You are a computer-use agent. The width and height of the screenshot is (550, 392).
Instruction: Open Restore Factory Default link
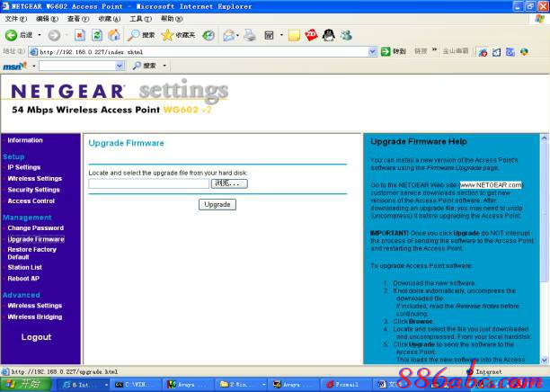[x=32, y=253]
